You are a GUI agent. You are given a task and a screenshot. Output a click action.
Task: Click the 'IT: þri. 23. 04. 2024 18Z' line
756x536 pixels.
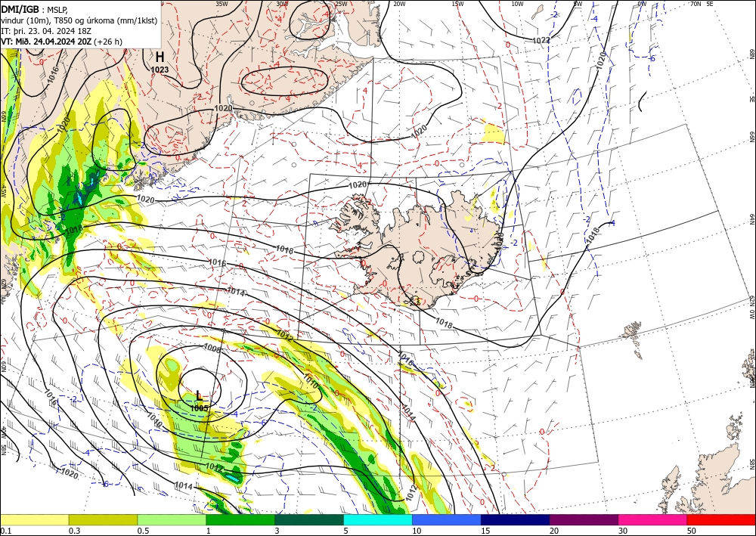pos(46,31)
